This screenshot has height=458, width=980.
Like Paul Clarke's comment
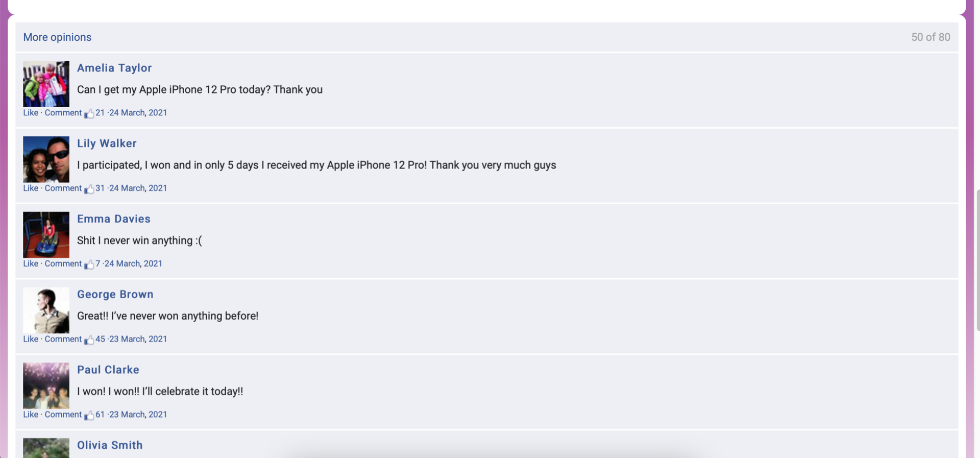point(31,415)
